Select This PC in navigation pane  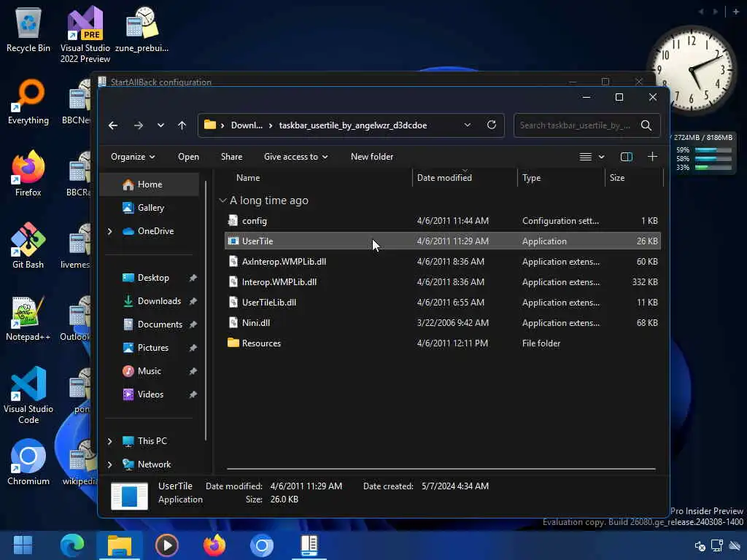point(152,441)
